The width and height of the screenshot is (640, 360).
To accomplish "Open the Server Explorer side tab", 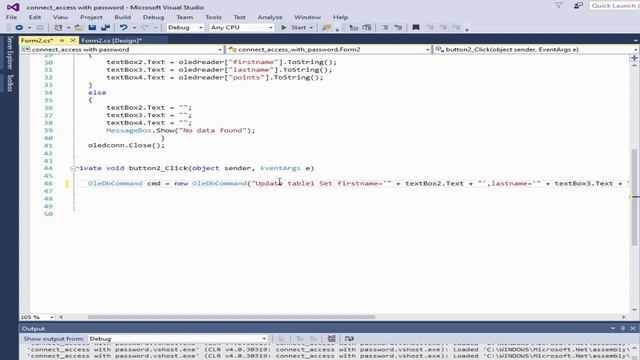I will pyautogui.click(x=10, y=52).
